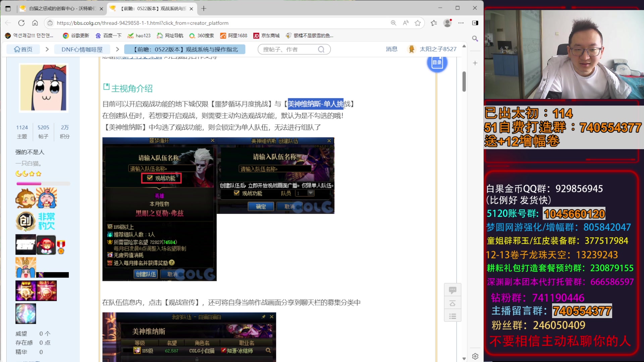Open 百度一下 bookmark
This screenshot has height=362, width=644.
(x=108, y=36)
